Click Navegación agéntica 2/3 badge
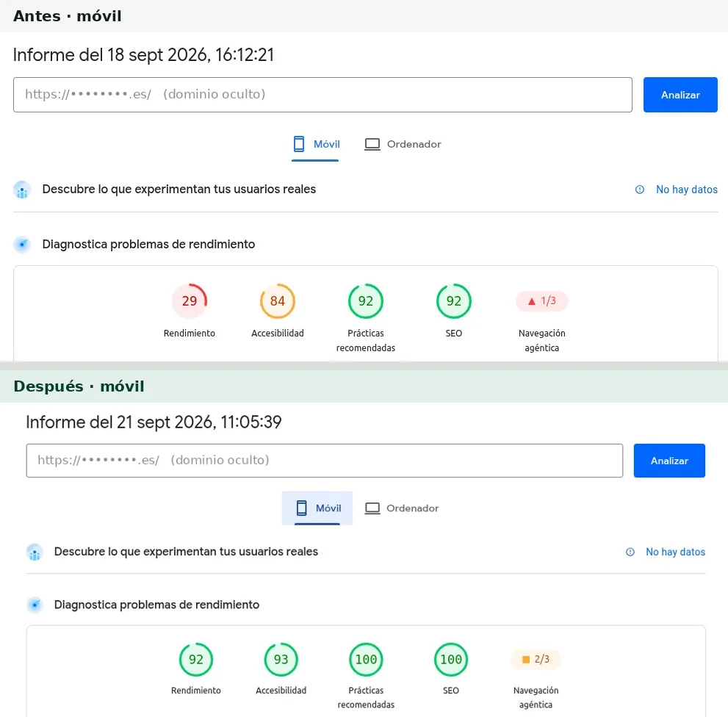 536,660
